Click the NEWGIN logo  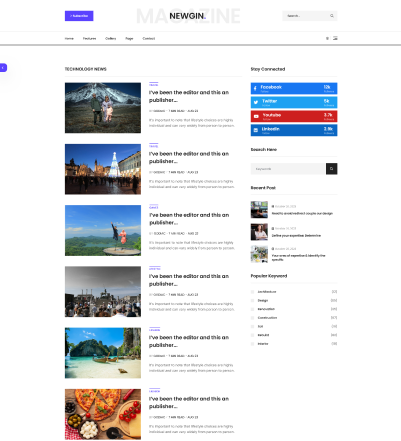tap(188, 16)
